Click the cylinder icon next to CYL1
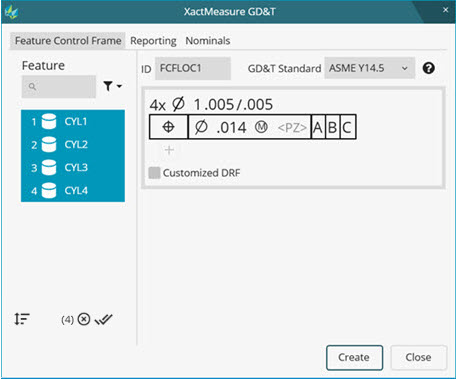456x379 pixels. coord(49,122)
